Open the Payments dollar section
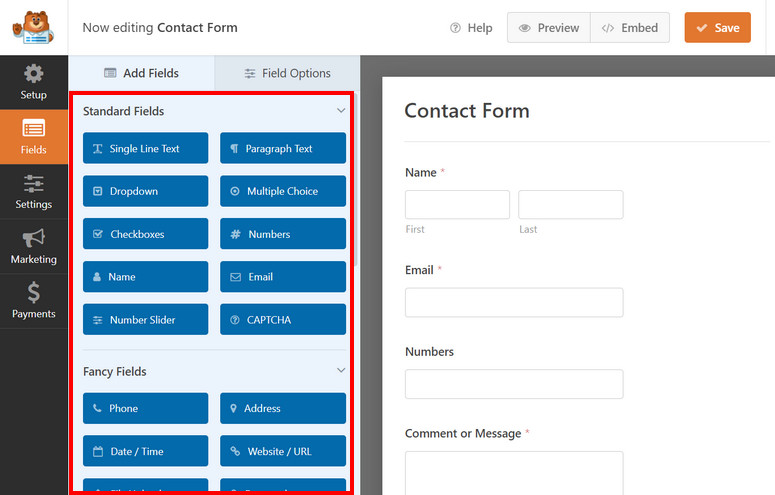This screenshot has height=495, width=775. [34, 301]
